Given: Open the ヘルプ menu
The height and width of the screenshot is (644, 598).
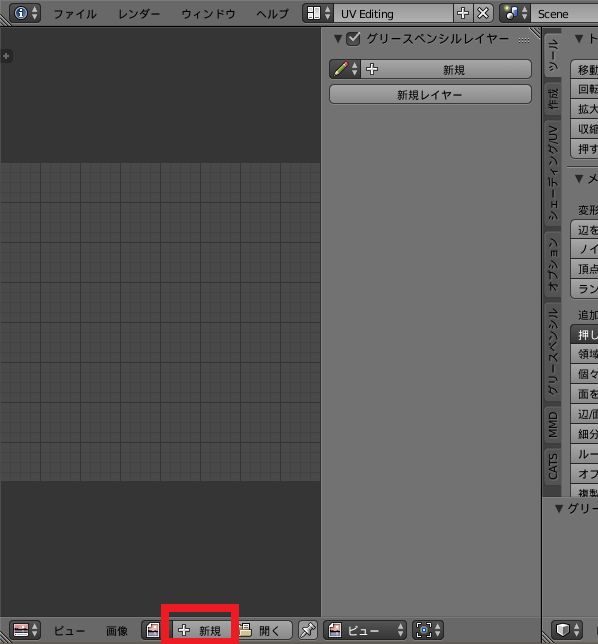Looking at the screenshot, I should [272, 14].
